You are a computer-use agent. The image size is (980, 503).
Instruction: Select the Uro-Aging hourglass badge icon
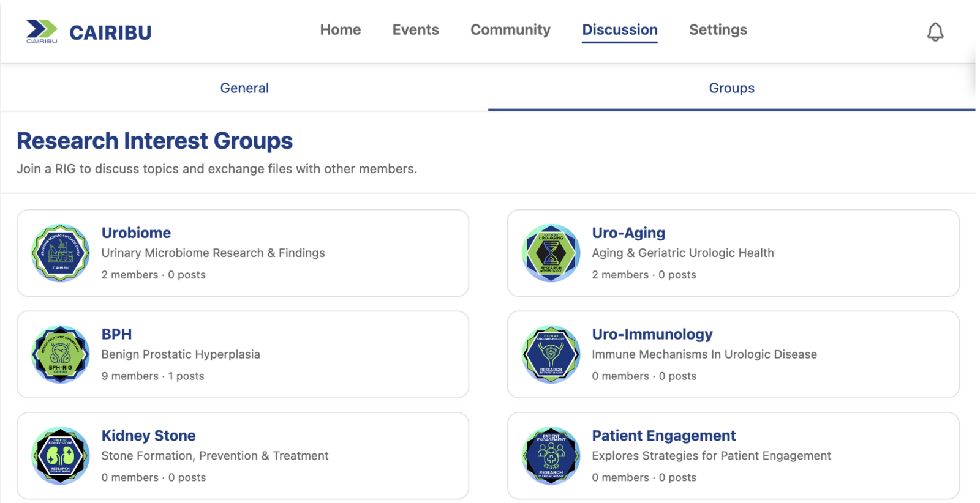point(551,253)
